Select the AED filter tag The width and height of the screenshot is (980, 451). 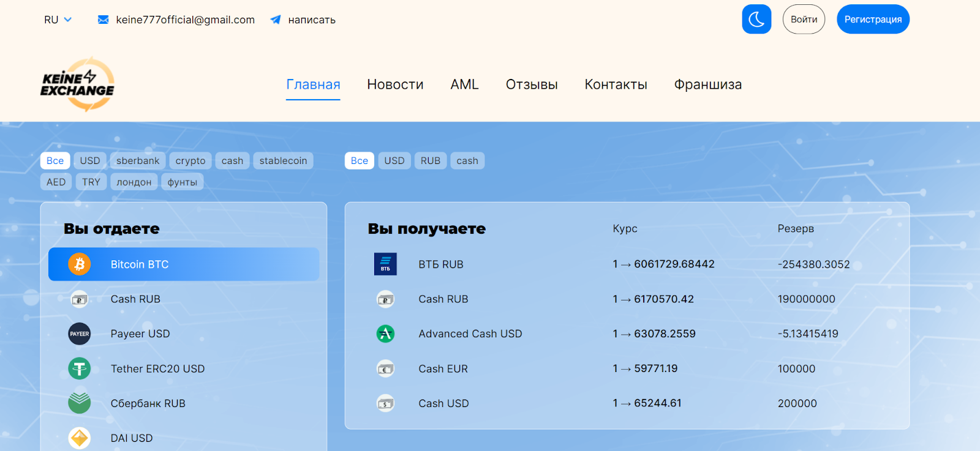[x=56, y=182]
